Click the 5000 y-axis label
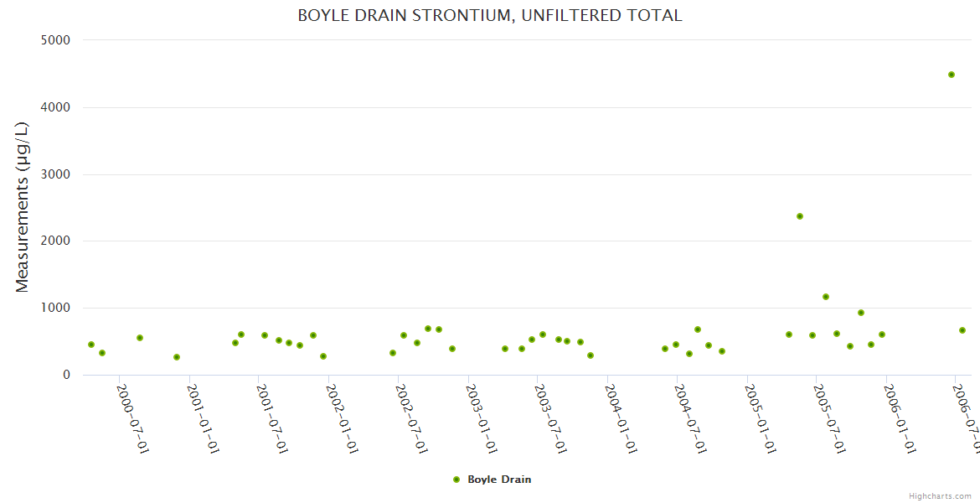 [55, 40]
